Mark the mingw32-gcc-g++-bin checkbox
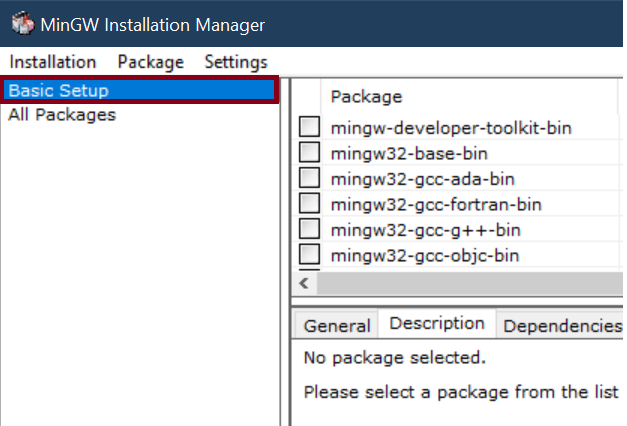 [310, 230]
